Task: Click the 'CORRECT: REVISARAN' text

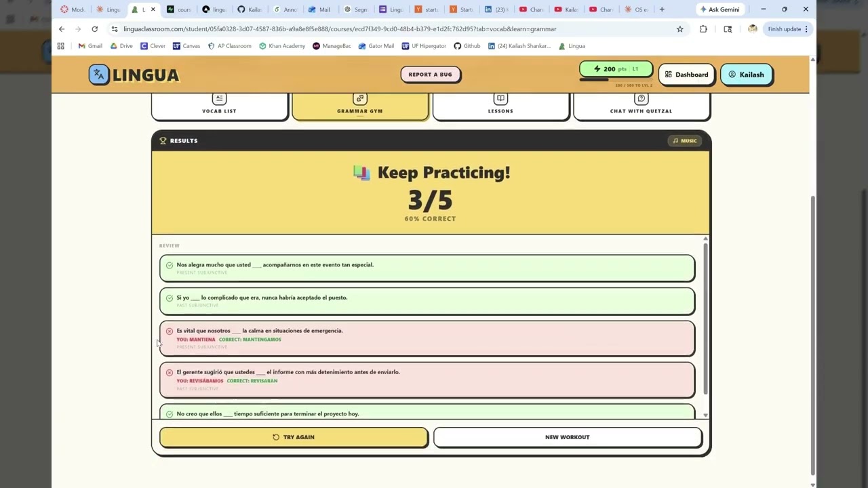Action: [252, 381]
